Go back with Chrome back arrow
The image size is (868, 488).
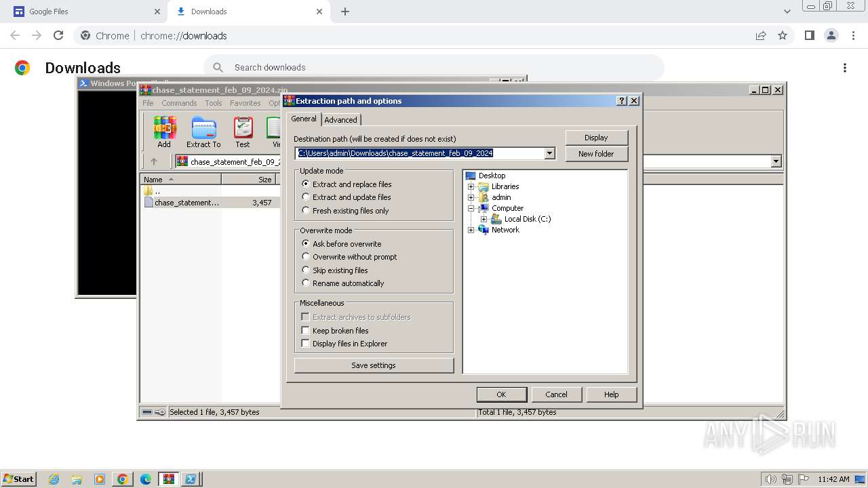15,35
